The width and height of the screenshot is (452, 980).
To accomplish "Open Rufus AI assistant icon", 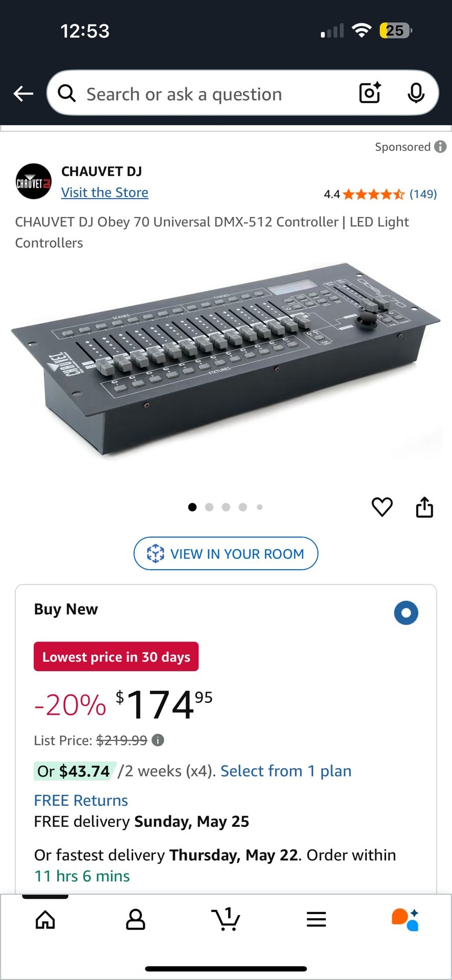I will pyautogui.click(x=405, y=919).
